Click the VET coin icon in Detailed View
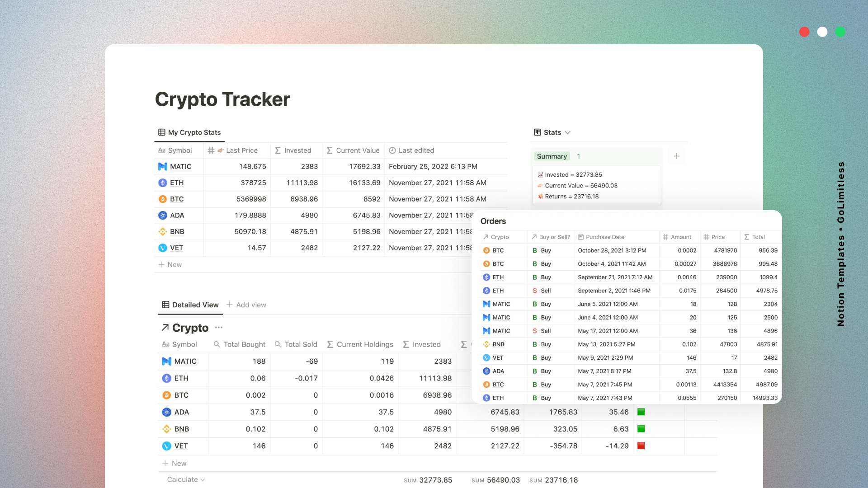Viewport: 868px width, 488px height. click(166, 446)
